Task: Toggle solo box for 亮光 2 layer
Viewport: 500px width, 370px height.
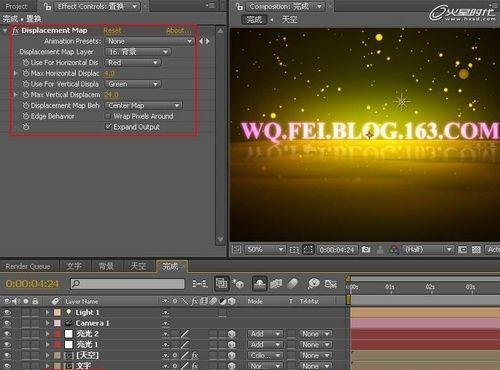Action: click(26, 334)
